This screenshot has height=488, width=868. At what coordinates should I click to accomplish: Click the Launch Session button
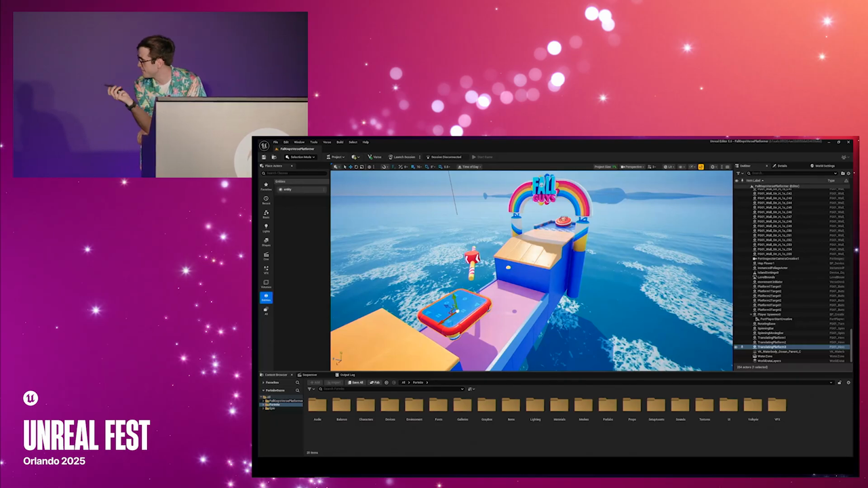[x=402, y=157]
